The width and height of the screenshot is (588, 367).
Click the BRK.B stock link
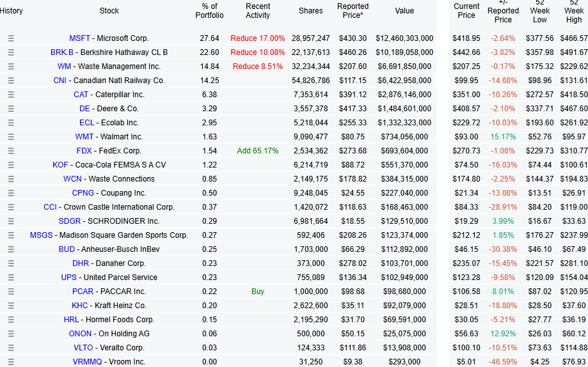click(x=62, y=52)
